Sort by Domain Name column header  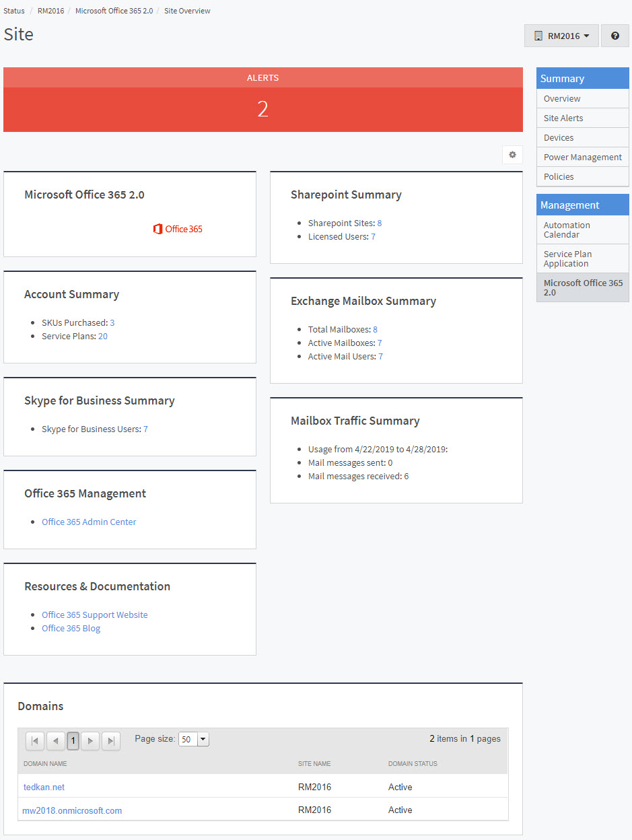(45, 764)
